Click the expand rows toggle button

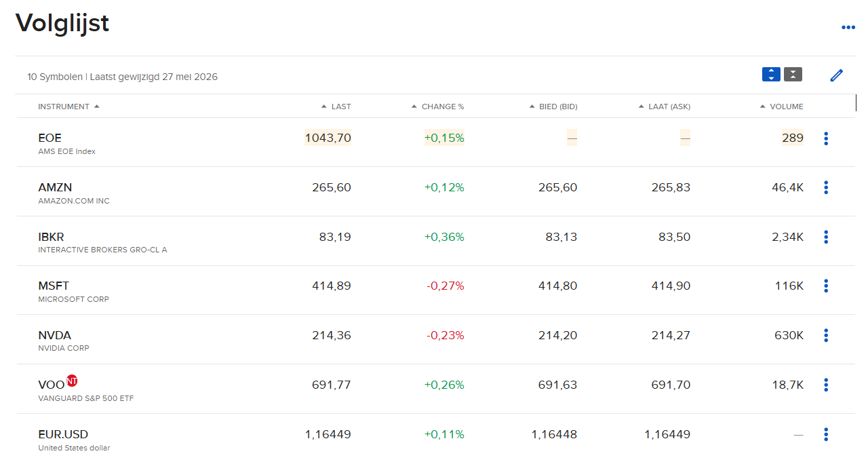point(771,75)
